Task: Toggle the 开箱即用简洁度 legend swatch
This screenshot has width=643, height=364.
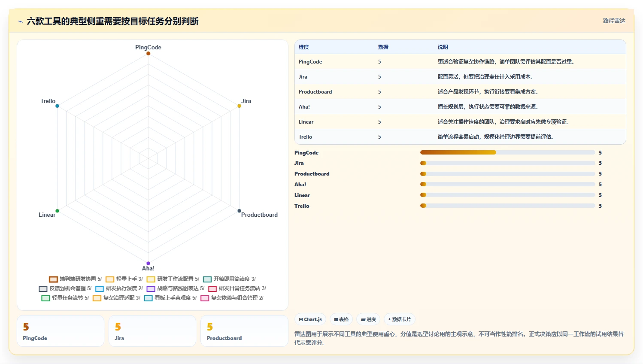Action: [x=207, y=279]
